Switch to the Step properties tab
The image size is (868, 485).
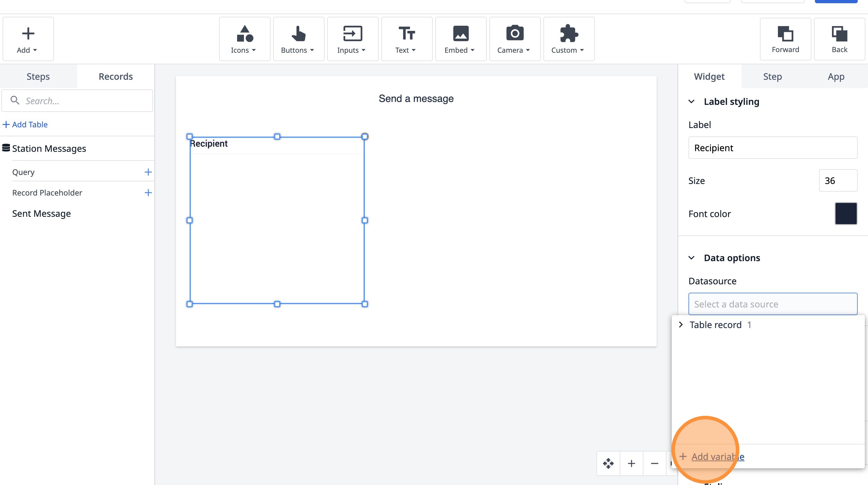coord(772,77)
